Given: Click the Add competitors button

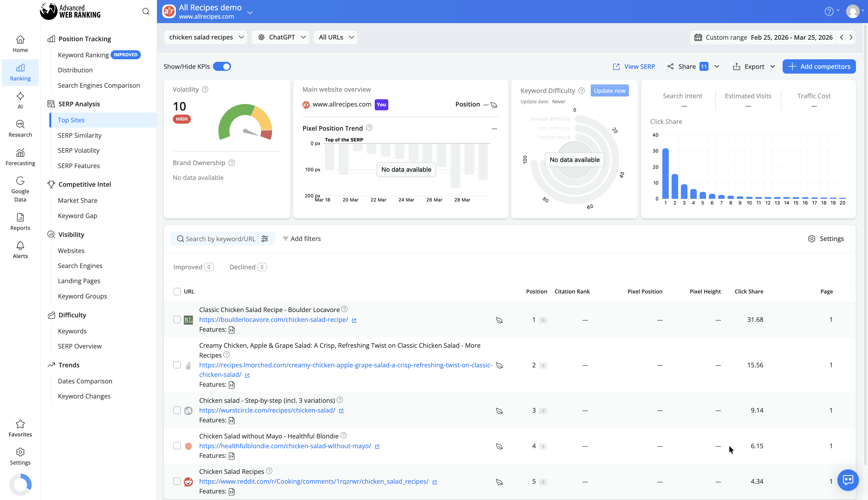Looking at the screenshot, I should tap(819, 67).
